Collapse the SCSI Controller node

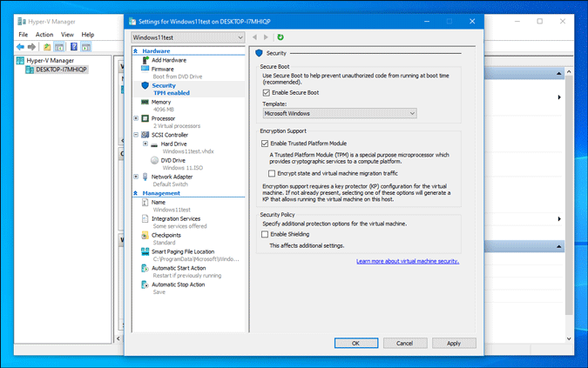click(x=136, y=135)
